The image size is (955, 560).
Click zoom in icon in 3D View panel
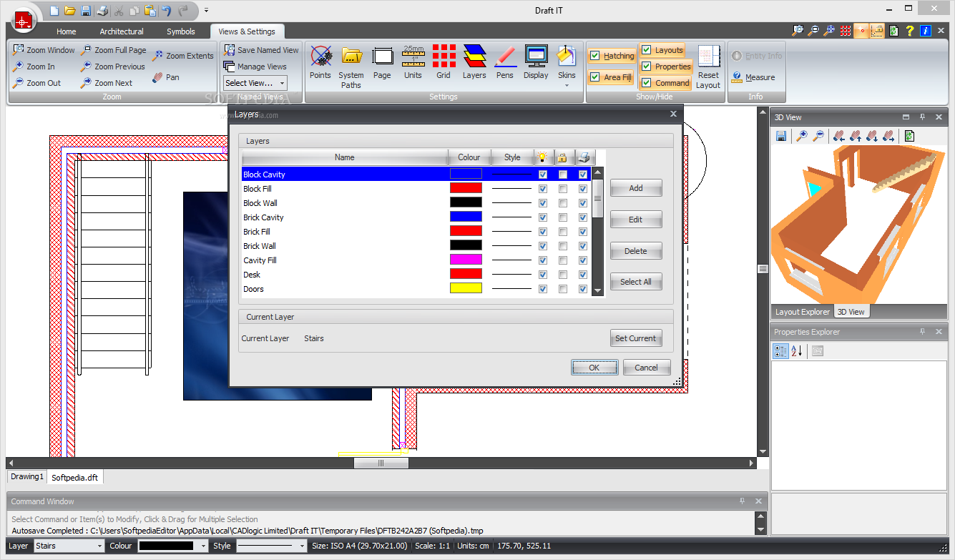click(x=803, y=135)
